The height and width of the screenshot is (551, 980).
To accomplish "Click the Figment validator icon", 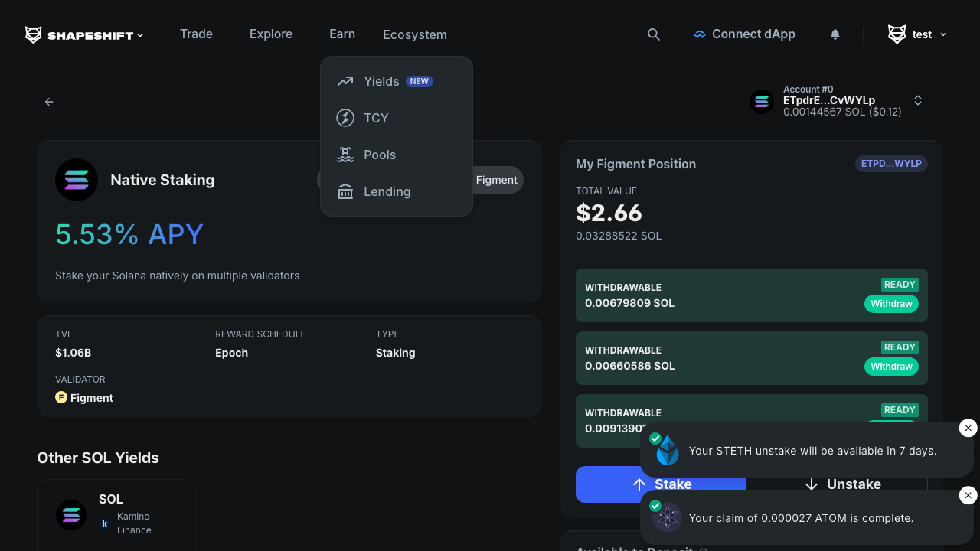I will point(61,398).
